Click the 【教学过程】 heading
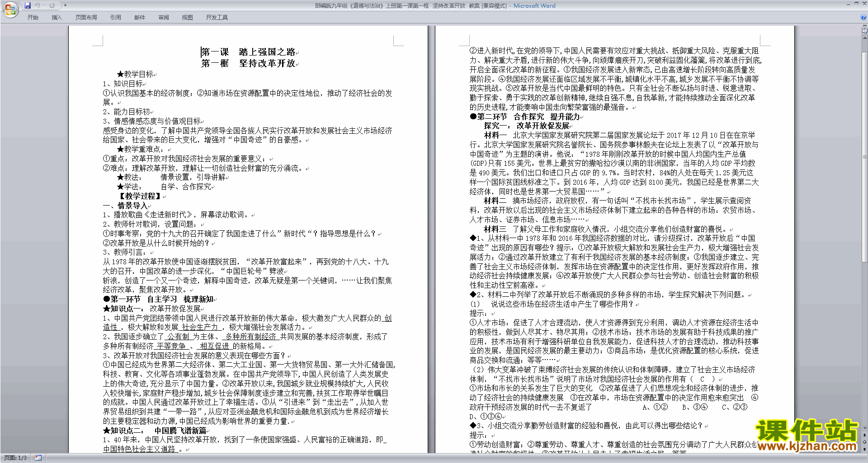This screenshot has width=868, height=463. click(140, 196)
